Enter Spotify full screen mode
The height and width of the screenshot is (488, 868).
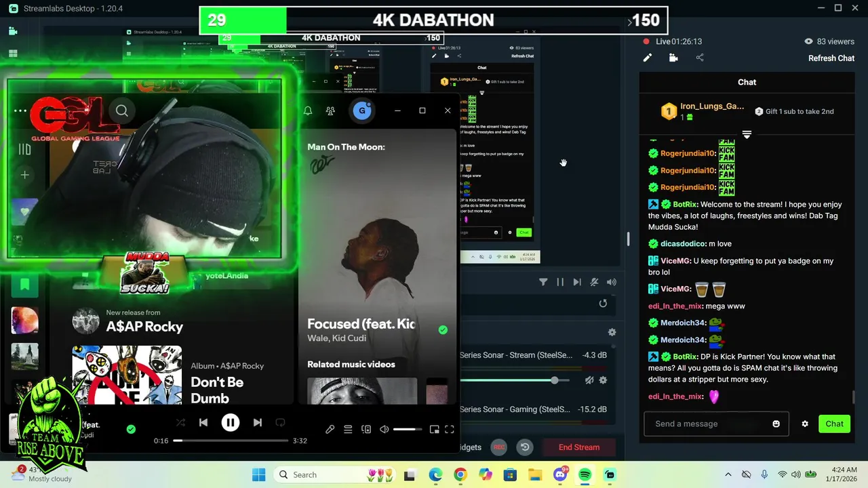(x=449, y=429)
